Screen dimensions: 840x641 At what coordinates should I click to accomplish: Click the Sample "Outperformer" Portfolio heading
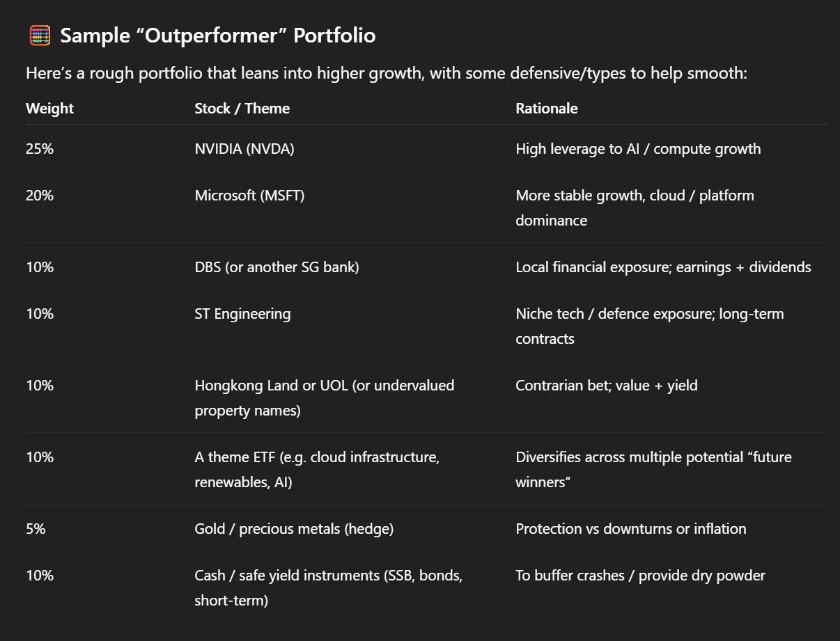[217, 35]
